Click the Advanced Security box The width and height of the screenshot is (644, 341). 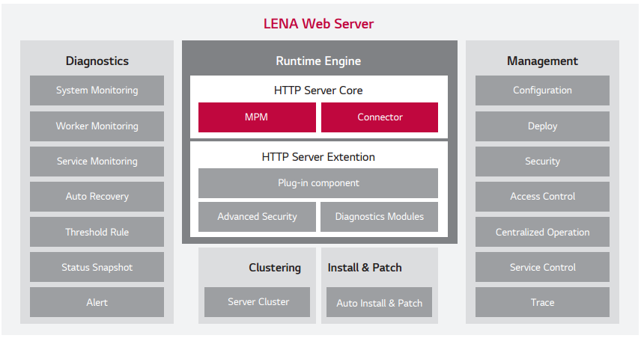point(257,217)
